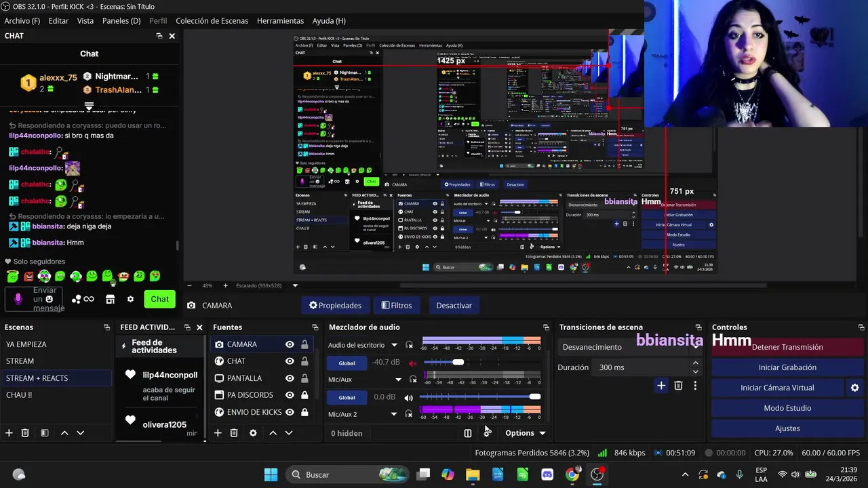
Task: Move scene down arrow in Escenas
Action: (80, 433)
